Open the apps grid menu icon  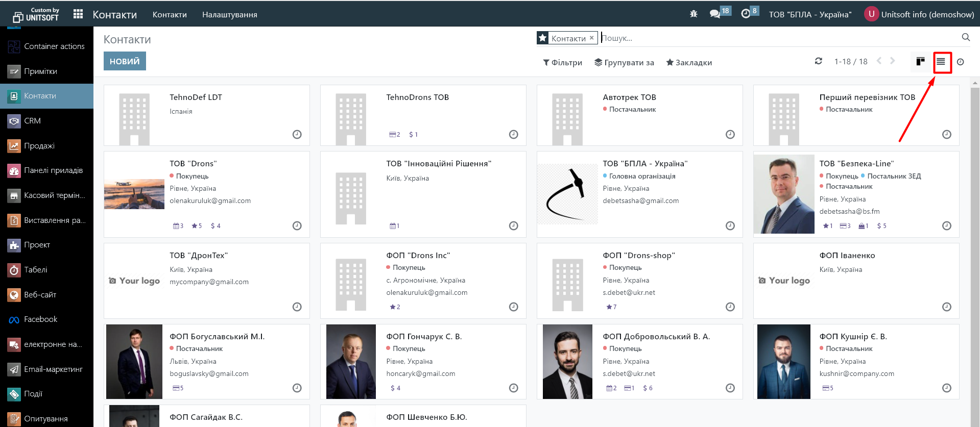78,14
